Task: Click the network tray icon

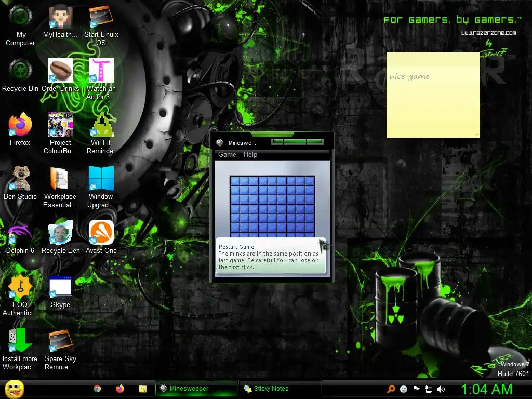Action: [x=429, y=390]
